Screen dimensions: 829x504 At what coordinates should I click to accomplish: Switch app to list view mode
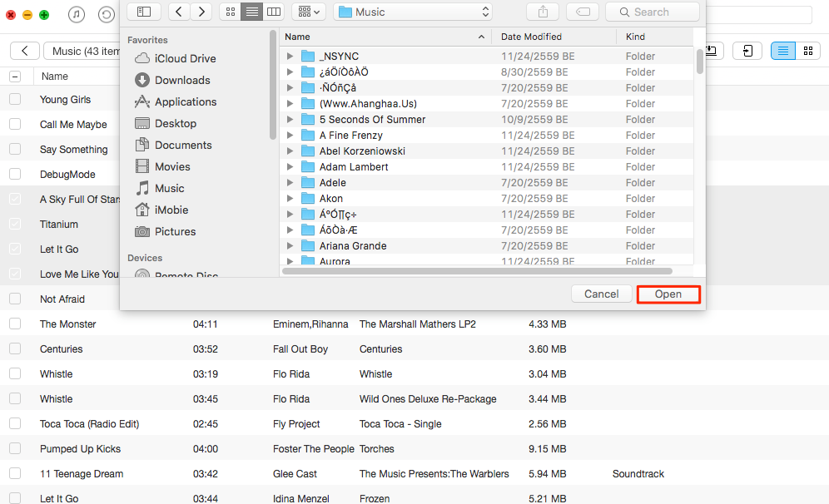(x=783, y=51)
